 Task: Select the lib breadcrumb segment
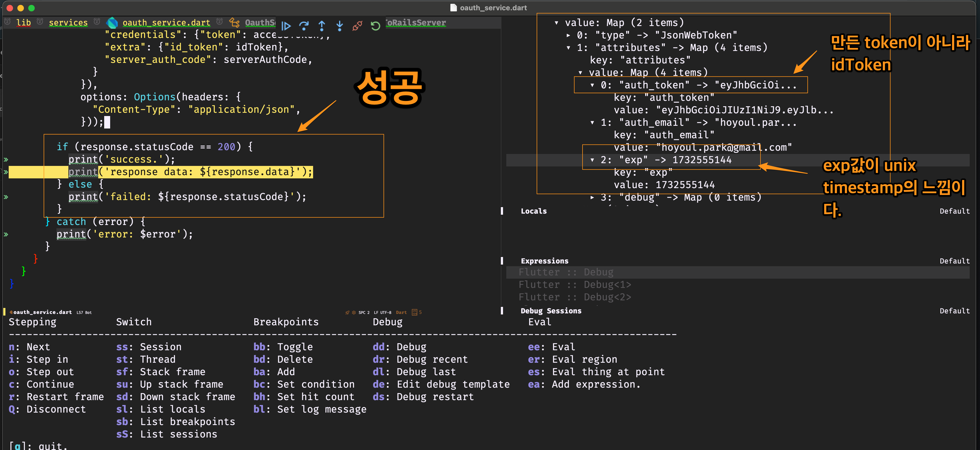pos(24,23)
